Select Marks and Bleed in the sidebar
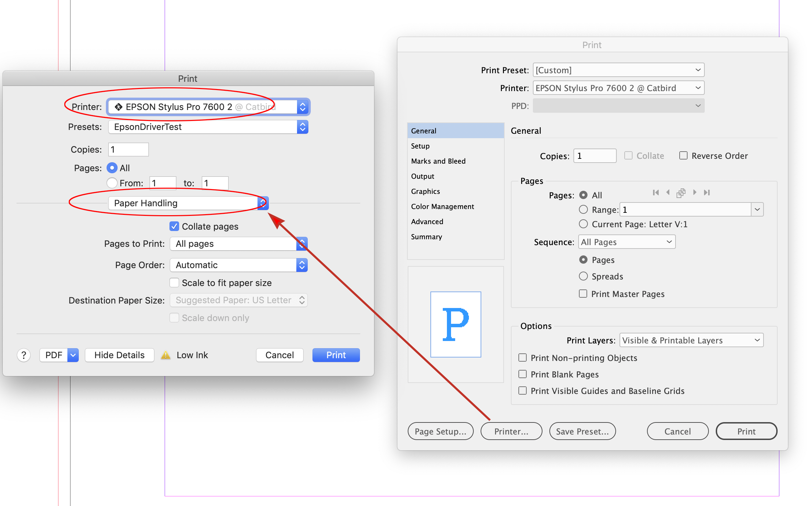This screenshot has height=506, width=812. pyautogui.click(x=438, y=161)
